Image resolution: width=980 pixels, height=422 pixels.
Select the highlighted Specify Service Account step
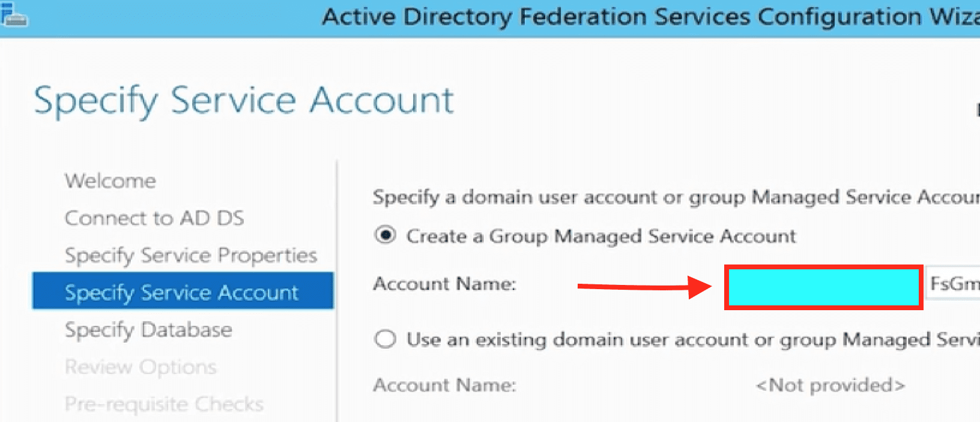coord(183,291)
